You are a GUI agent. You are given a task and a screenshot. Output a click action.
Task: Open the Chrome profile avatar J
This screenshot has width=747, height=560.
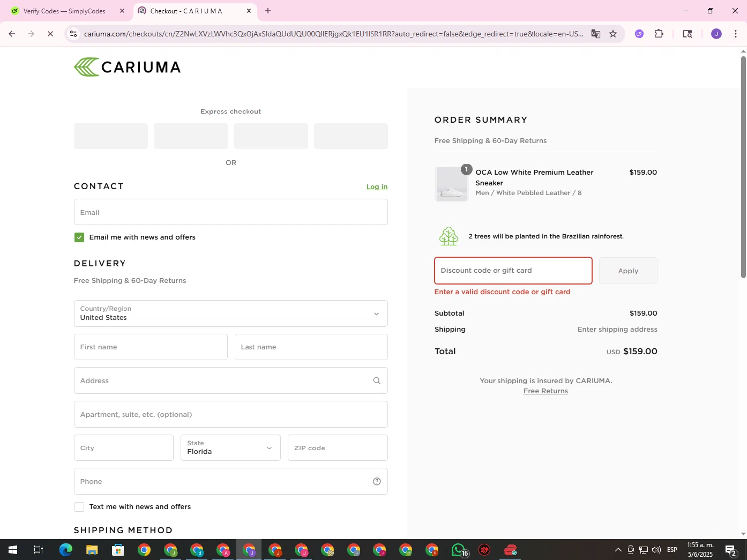pos(716,34)
